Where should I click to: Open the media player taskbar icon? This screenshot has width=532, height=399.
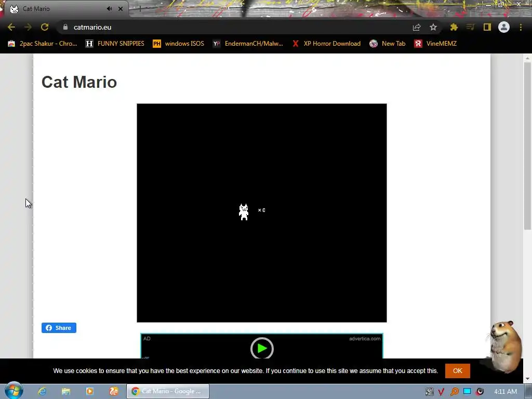click(x=89, y=391)
